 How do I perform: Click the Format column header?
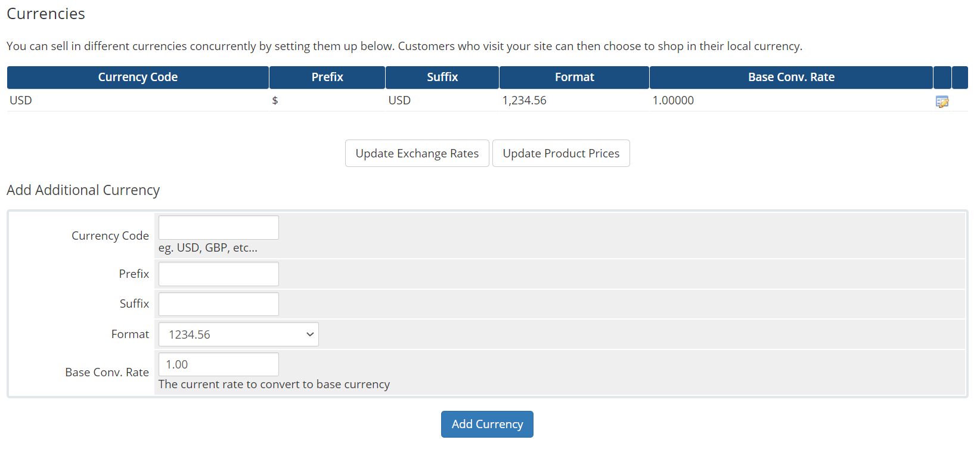(x=574, y=78)
